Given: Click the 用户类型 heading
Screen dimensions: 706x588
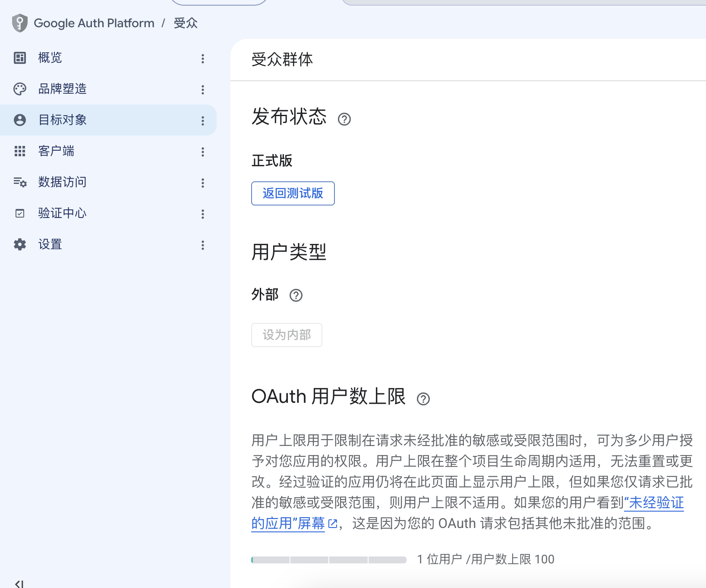Looking at the screenshot, I should pos(289,252).
